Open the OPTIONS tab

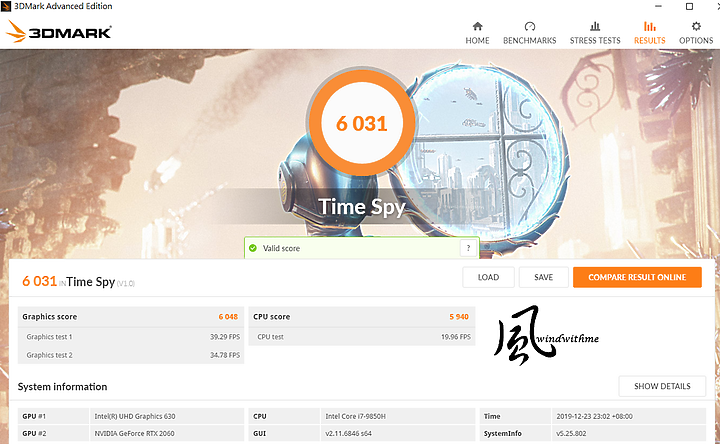coord(696,33)
